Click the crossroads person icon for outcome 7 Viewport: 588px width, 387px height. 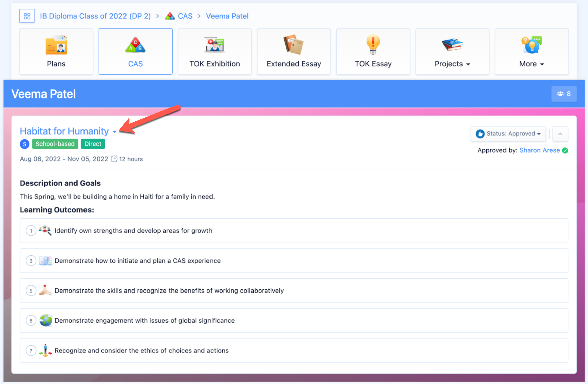(46, 351)
